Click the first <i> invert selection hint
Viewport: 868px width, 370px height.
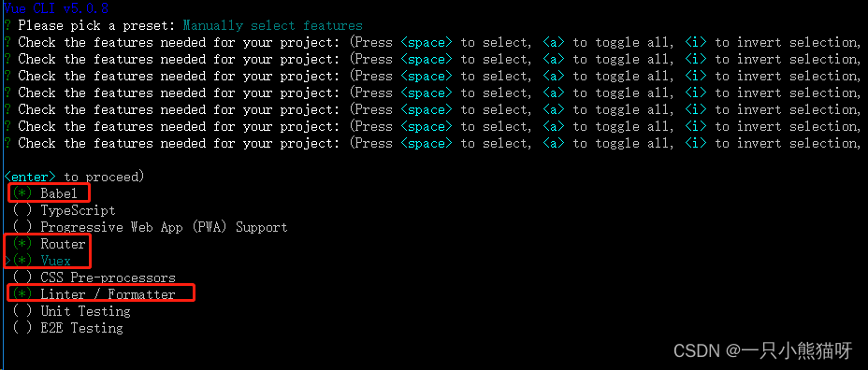point(696,42)
